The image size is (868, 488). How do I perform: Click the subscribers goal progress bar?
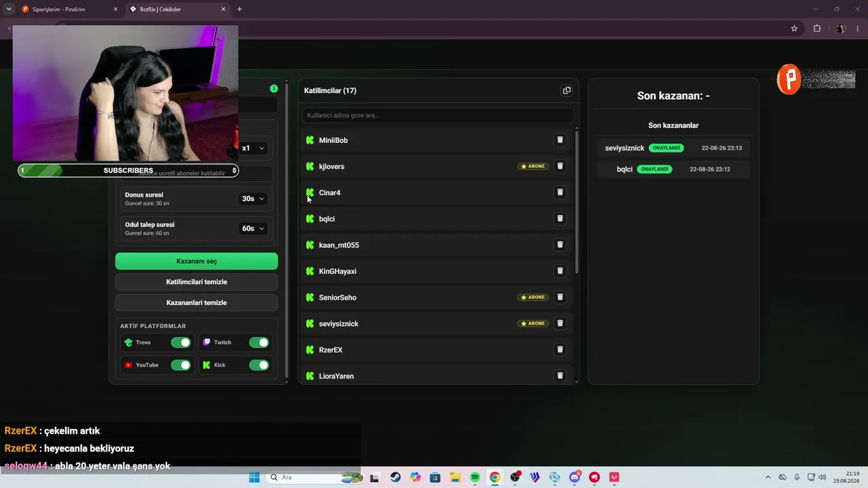tap(128, 170)
